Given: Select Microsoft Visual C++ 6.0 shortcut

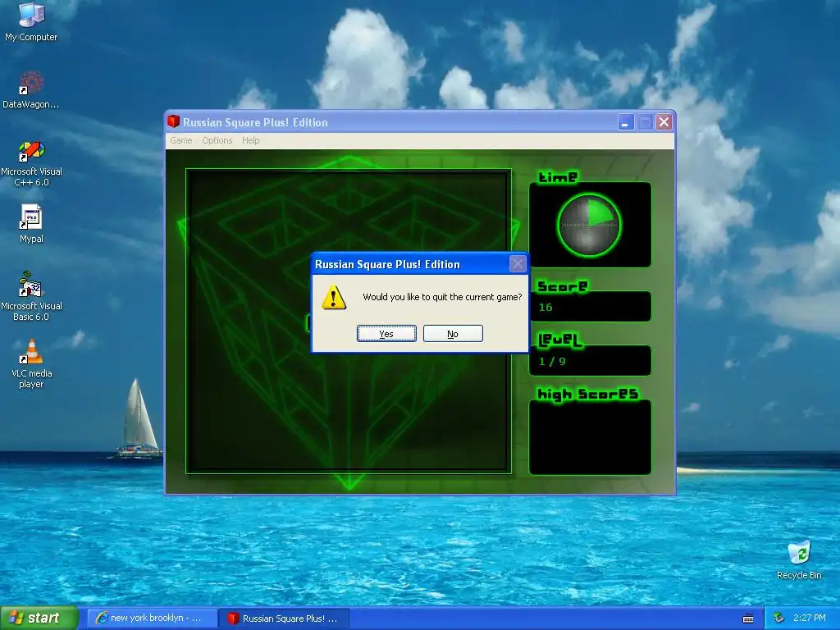Looking at the screenshot, I should (31, 164).
